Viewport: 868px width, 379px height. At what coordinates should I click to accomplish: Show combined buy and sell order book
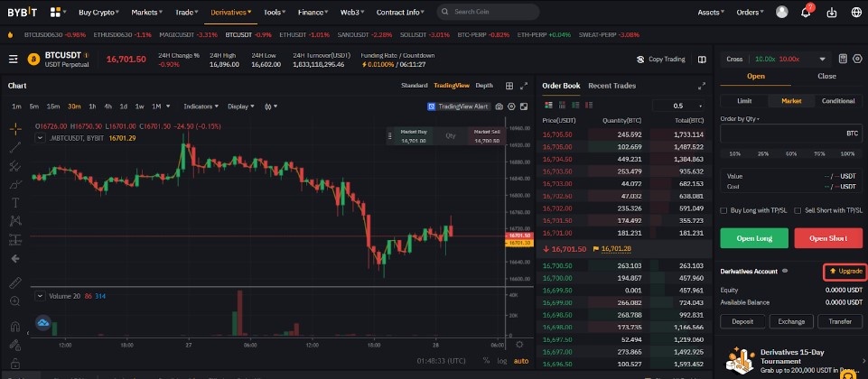click(x=548, y=105)
